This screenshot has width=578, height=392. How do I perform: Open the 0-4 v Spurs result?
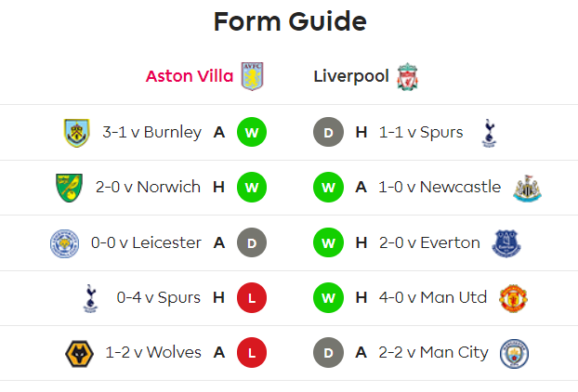tap(159, 297)
